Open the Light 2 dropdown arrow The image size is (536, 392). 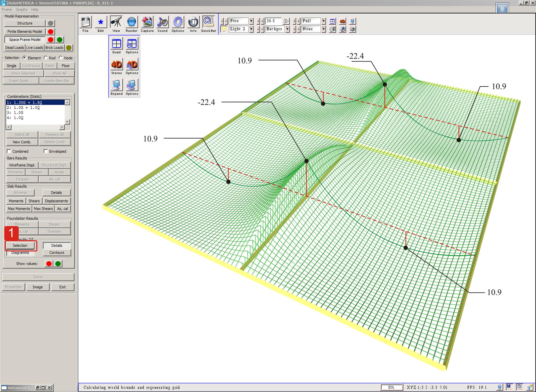[251, 29]
